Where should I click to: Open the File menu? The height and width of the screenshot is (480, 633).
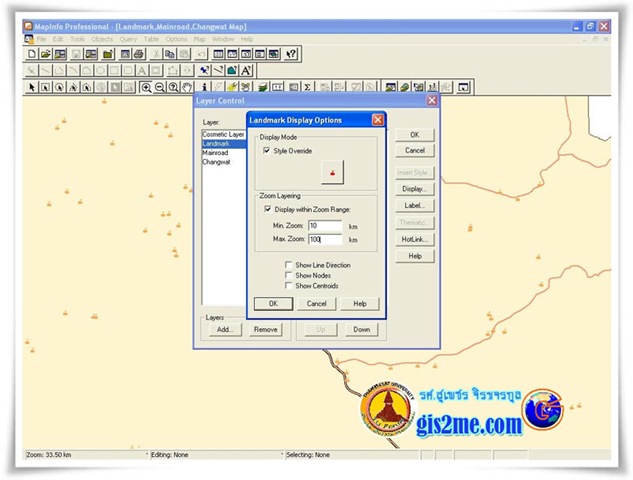click(41, 39)
